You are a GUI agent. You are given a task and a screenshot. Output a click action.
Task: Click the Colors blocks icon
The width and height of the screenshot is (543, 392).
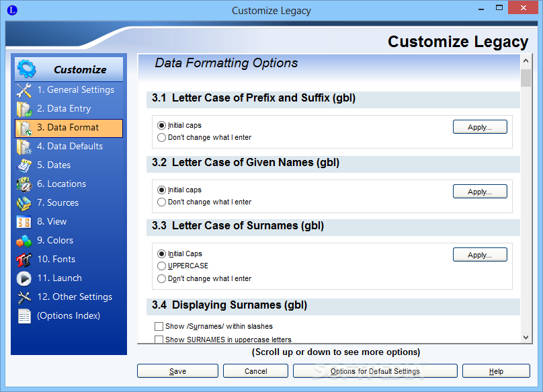24,241
